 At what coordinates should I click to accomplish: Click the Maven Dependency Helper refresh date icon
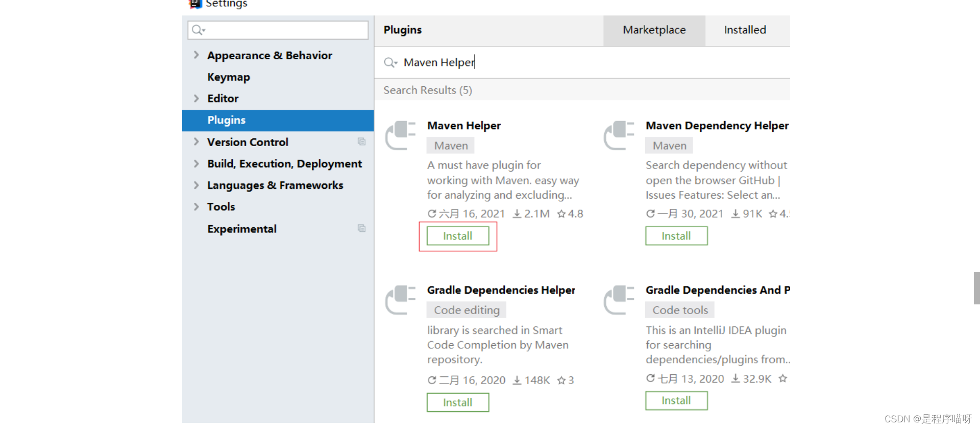(x=650, y=213)
